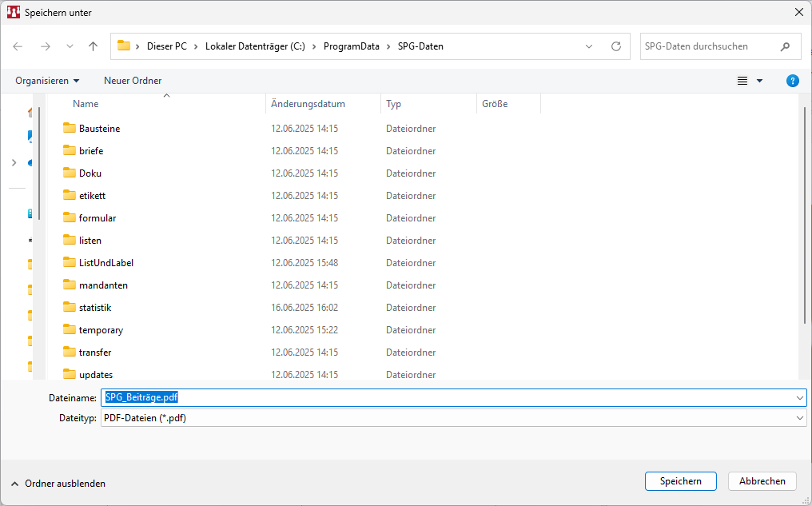Viewport: 812px width, 506px height.
Task: Open the help question mark icon
Action: pyautogui.click(x=792, y=81)
